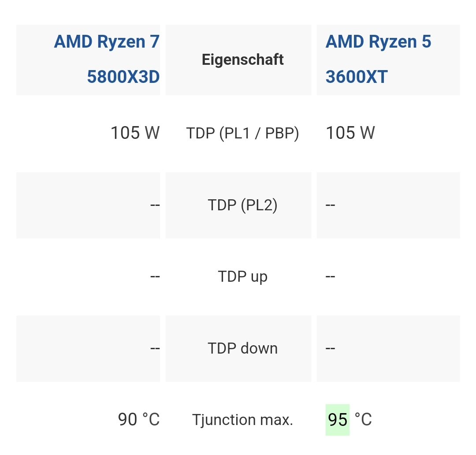Image resolution: width=476 pixels, height=455 pixels.
Task: Click the Ryzen 7 TDP up dash value
Action: 155,277
